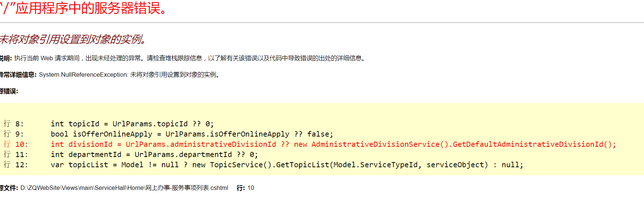The image size is (644, 199).
Task: Click the bold "说明:" label
Action: coord(6,58)
